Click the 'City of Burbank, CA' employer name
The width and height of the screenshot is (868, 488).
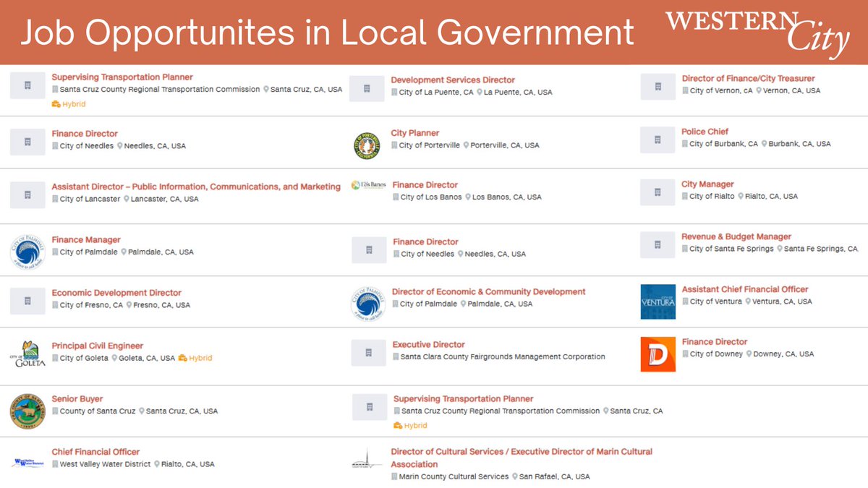pyautogui.click(x=723, y=144)
